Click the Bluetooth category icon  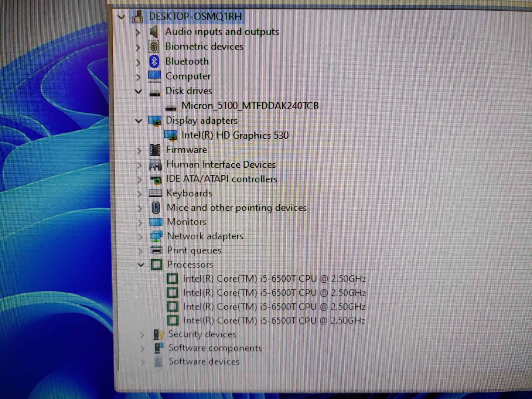(154, 61)
